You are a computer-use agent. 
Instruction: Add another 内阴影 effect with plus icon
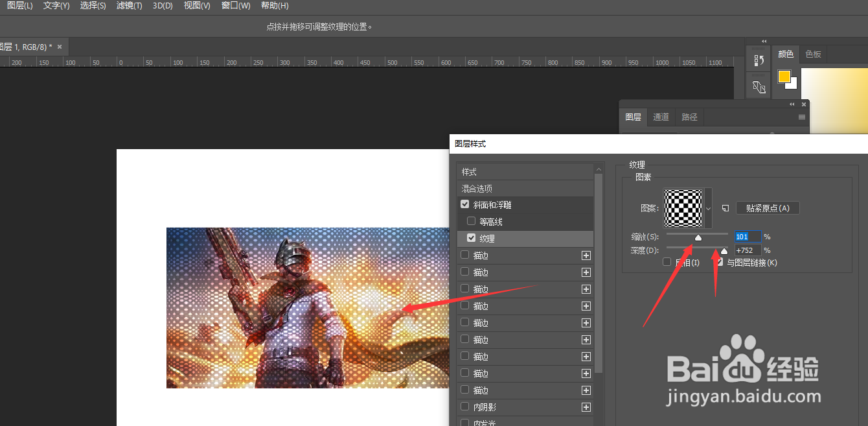pos(586,407)
